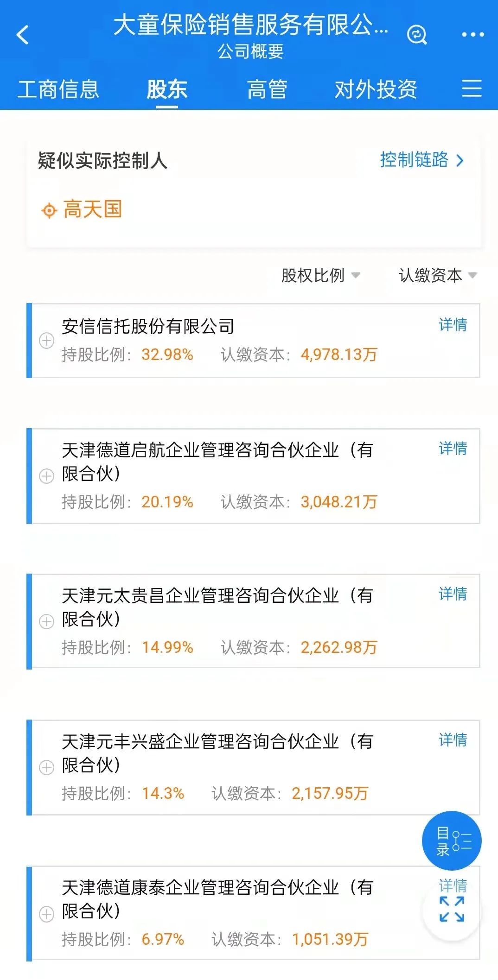The width and height of the screenshot is (498, 980).
Task: Expand 天津元丰兴盛 shareholder plus icon
Action: tap(46, 767)
